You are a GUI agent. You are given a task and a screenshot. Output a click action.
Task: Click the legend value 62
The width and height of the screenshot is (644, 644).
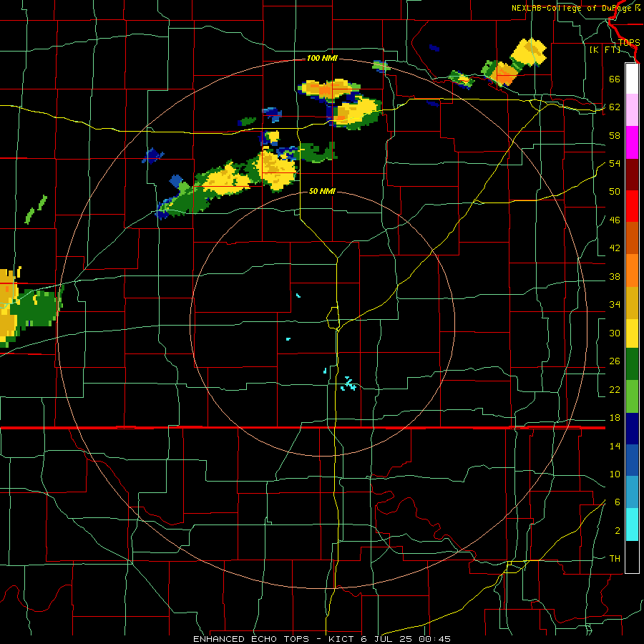tap(615, 107)
